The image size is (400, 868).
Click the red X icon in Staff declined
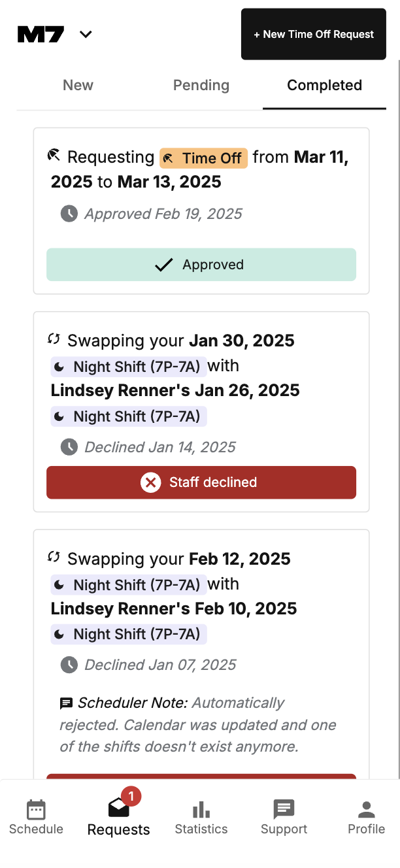151,482
